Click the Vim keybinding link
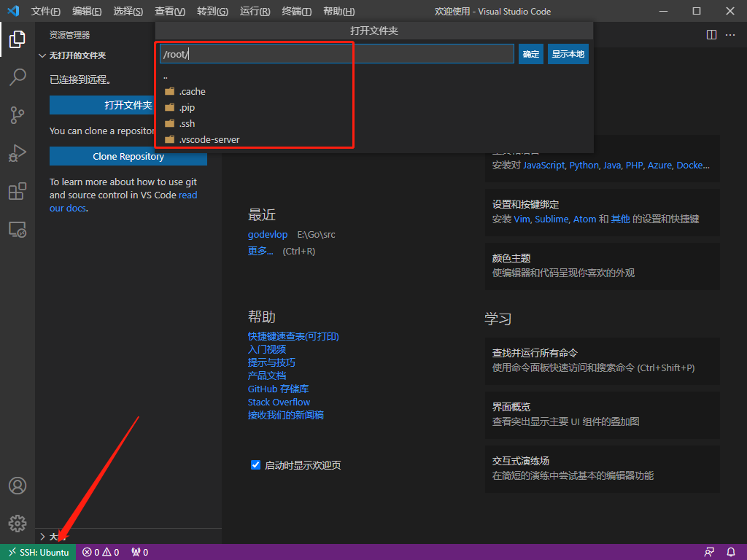The width and height of the screenshot is (747, 560). point(522,219)
